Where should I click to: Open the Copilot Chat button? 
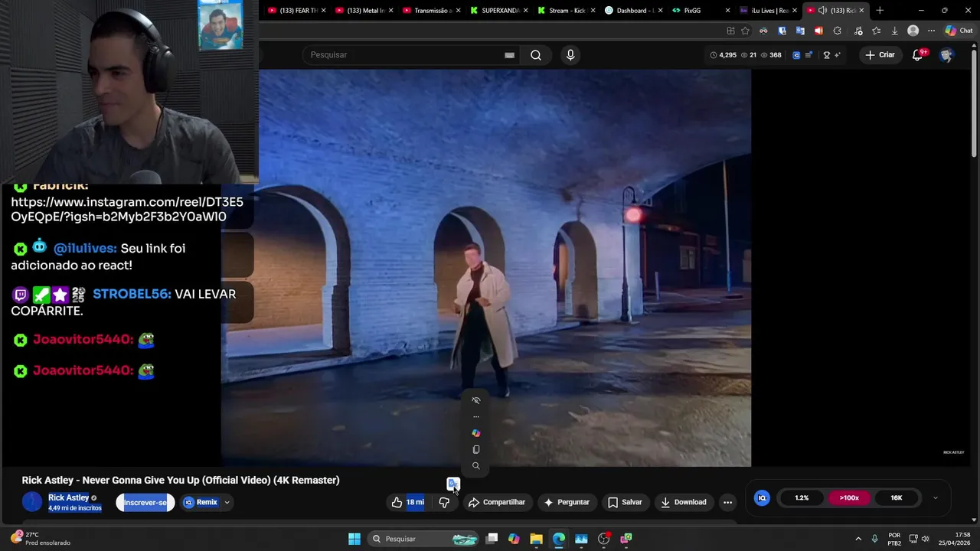(959, 31)
